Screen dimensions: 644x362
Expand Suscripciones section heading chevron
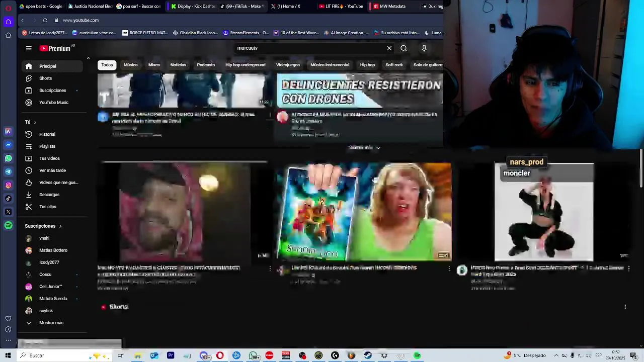tap(60, 226)
